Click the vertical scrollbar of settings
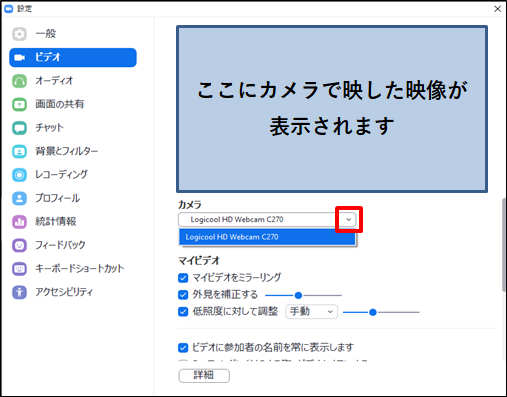Viewport: 507px width, 397px height. 504,245
